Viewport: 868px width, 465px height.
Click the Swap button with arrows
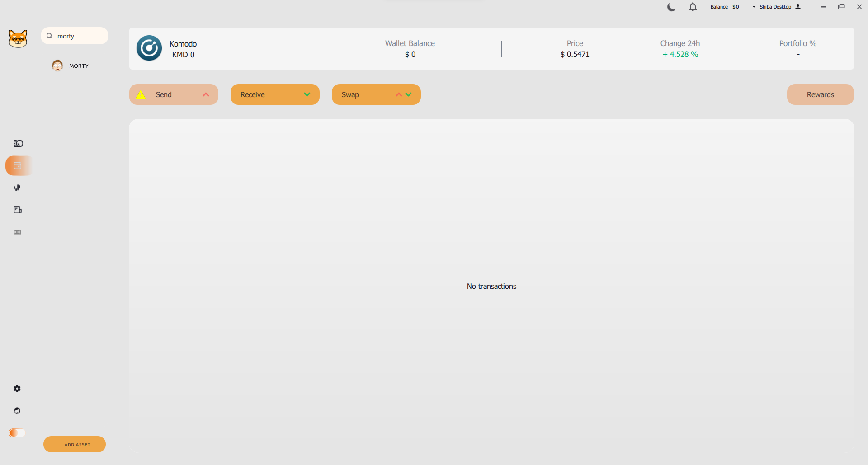pyautogui.click(x=376, y=94)
